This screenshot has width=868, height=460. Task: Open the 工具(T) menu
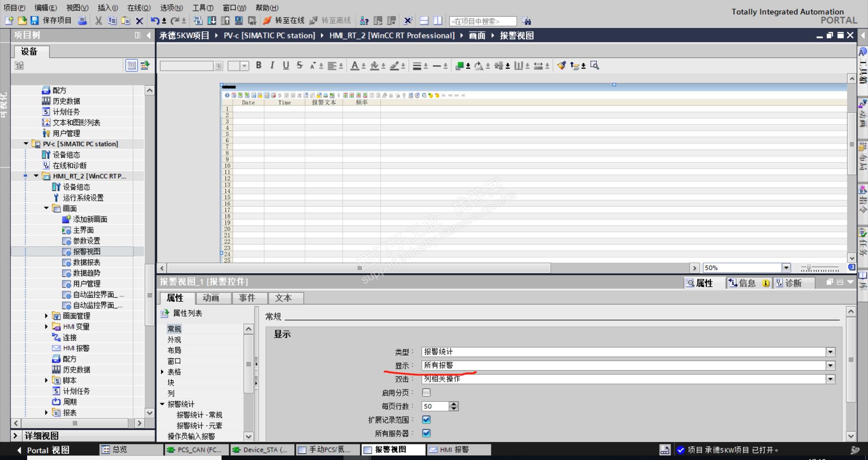203,8
